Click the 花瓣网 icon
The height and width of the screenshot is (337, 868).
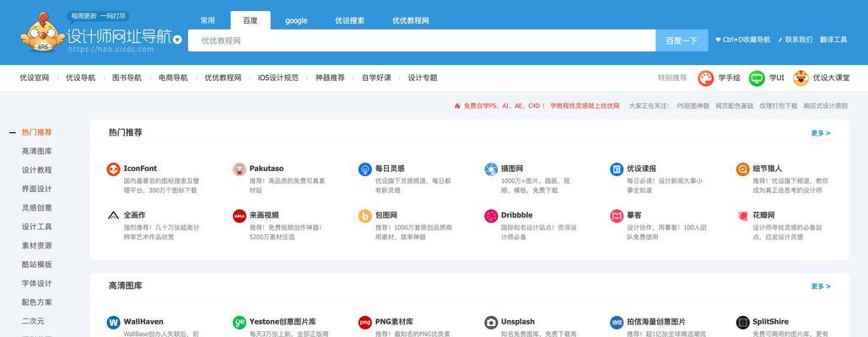pyautogui.click(x=742, y=216)
